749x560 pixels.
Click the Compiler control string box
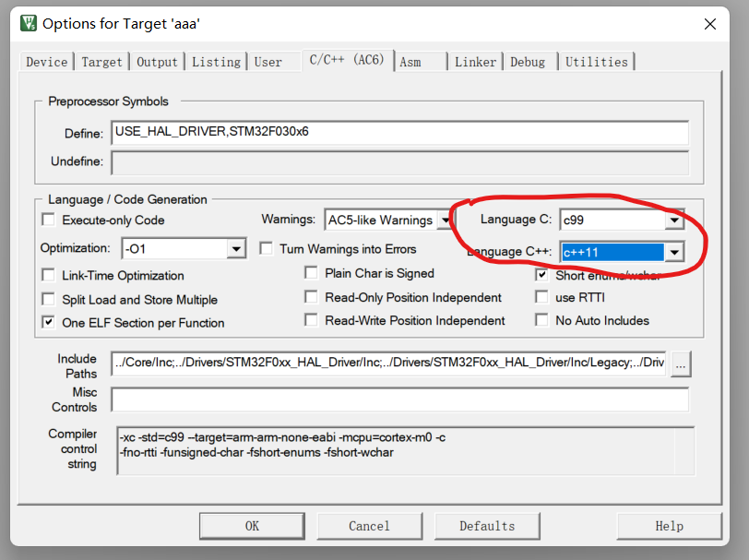click(x=406, y=450)
